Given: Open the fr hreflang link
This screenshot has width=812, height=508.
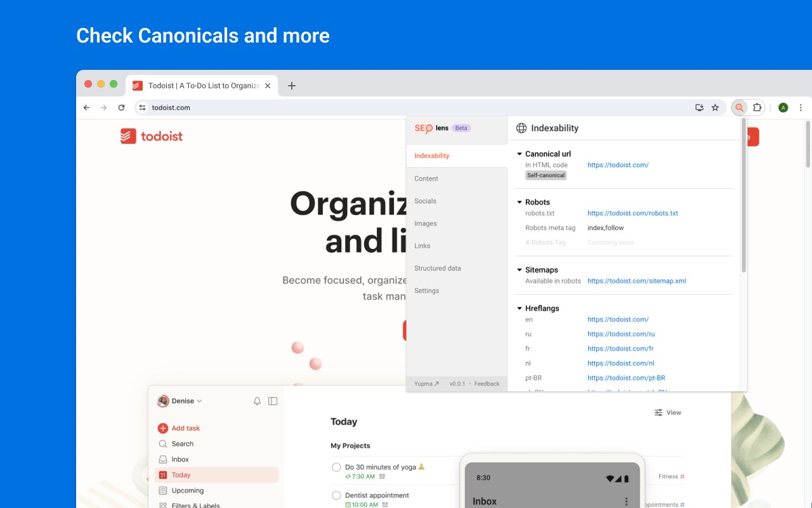Looking at the screenshot, I should [x=620, y=349].
